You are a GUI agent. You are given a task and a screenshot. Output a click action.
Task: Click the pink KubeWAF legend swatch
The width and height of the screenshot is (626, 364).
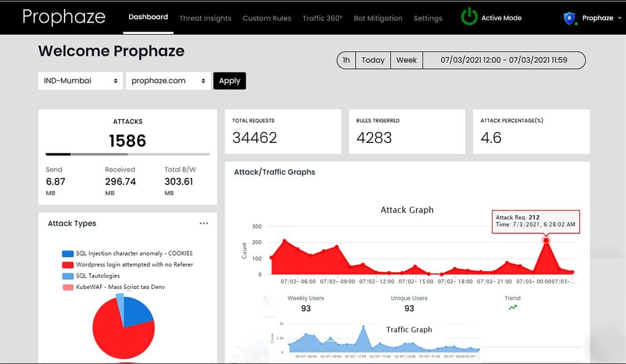click(x=68, y=287)
